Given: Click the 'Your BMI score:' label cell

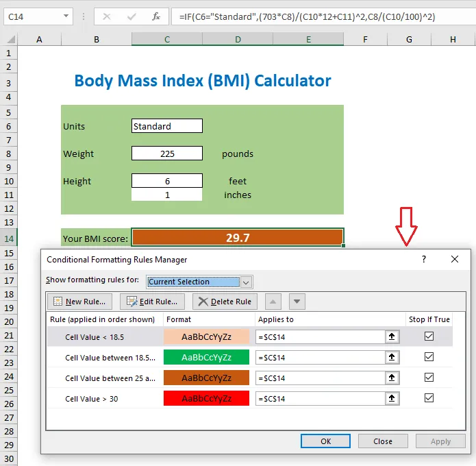Looking at the screenshot, I should (x=96, y=238).
